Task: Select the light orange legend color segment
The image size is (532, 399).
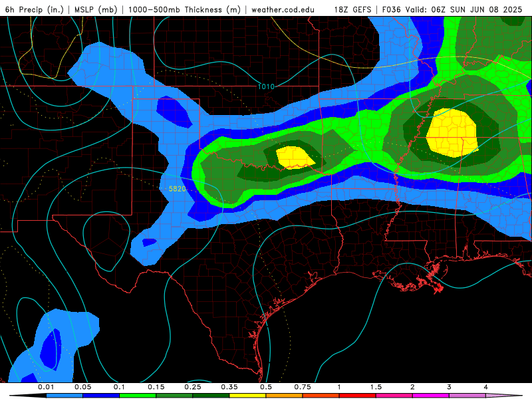Action: [285, 396]
